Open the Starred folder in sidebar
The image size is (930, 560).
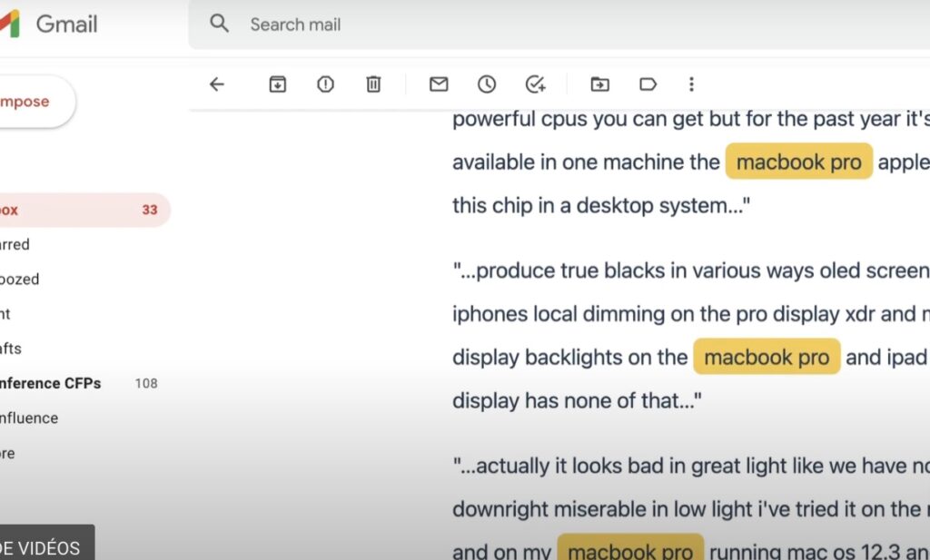[15, 244]
